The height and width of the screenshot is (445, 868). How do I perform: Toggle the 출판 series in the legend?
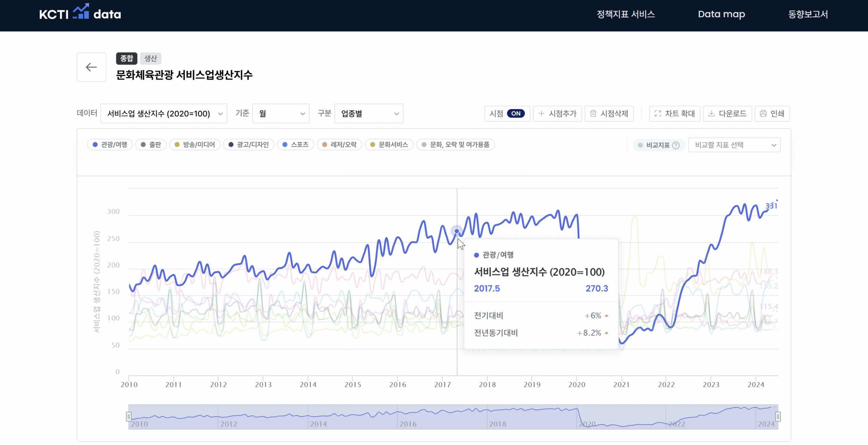tap(151, 145)
